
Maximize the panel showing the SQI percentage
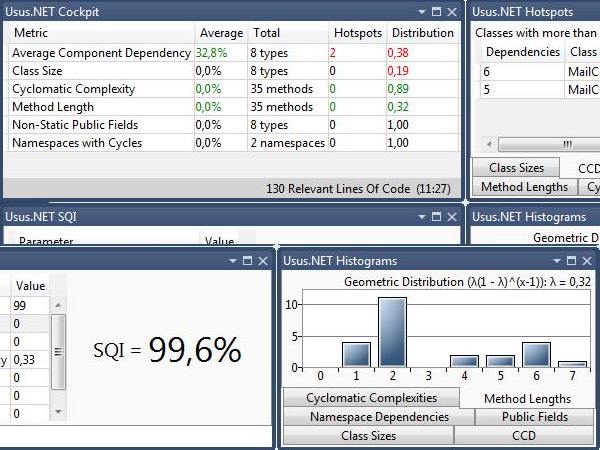(247, 261)
